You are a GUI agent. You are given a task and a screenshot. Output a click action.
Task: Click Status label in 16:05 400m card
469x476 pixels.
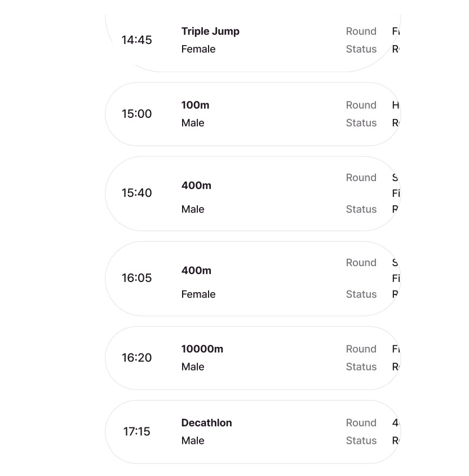(361, 294)
